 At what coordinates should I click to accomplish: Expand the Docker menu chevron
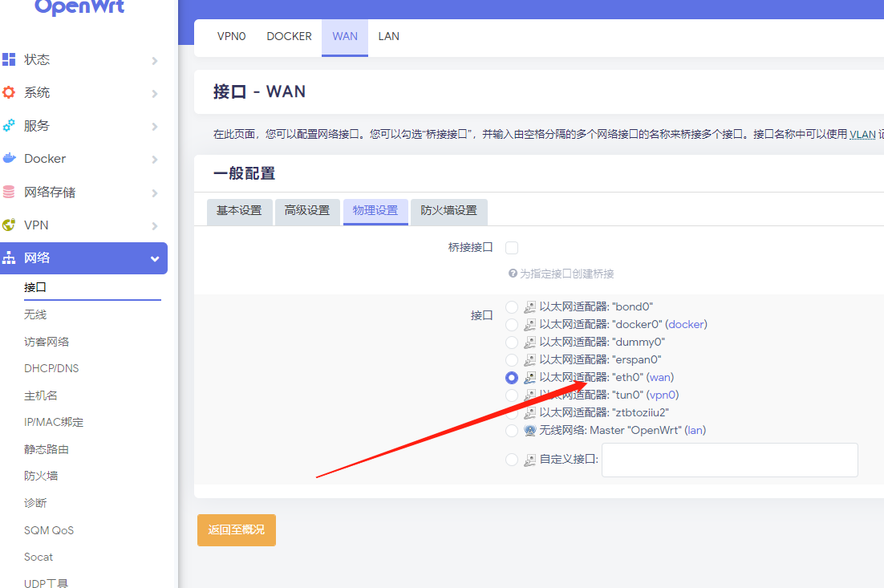tap(155, 160)
